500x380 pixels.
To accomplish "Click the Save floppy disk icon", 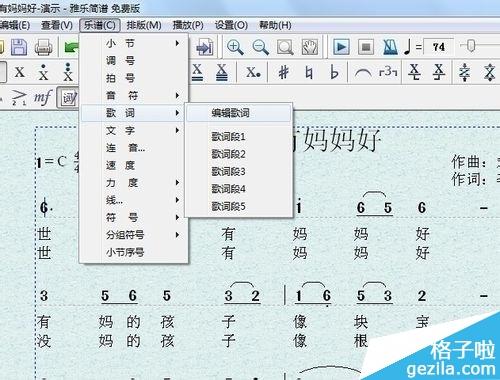I will coord(19,47).
